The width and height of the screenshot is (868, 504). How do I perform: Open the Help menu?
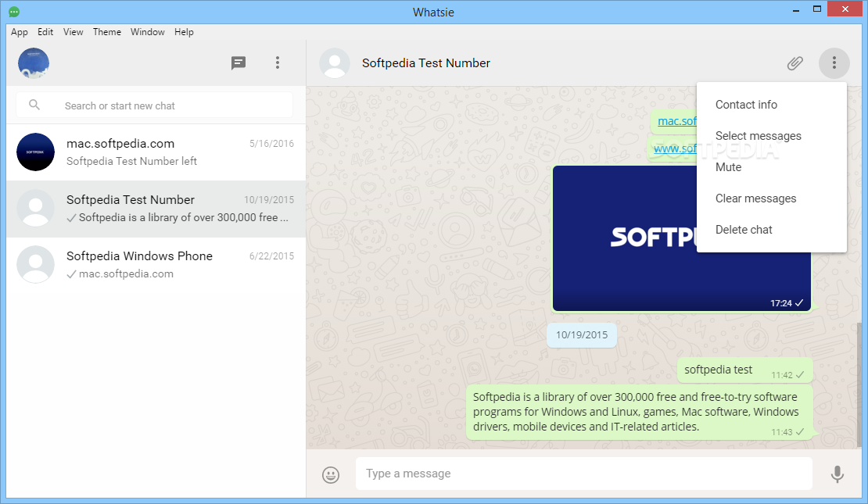(184, 32)
